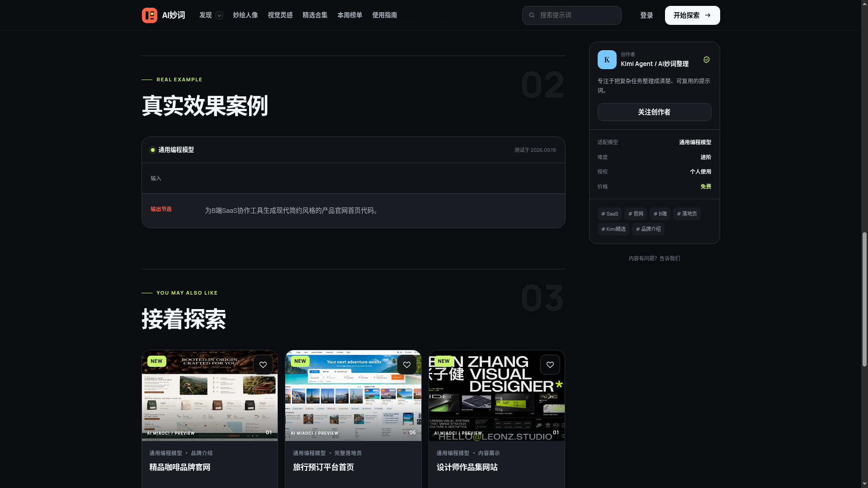Open the 旅行预订平台首页 title

point(324,467)
